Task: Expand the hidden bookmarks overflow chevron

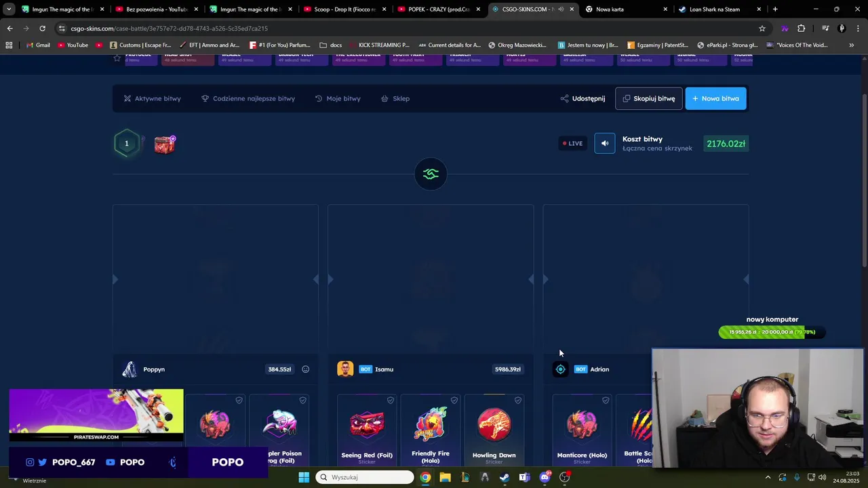Action: click(x=852, y=45)
